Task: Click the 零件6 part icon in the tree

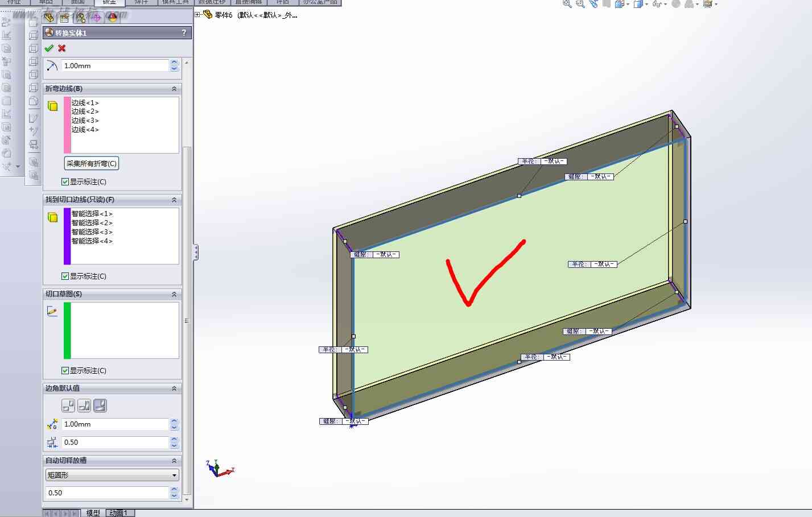Action: click(x=208, y=15)
